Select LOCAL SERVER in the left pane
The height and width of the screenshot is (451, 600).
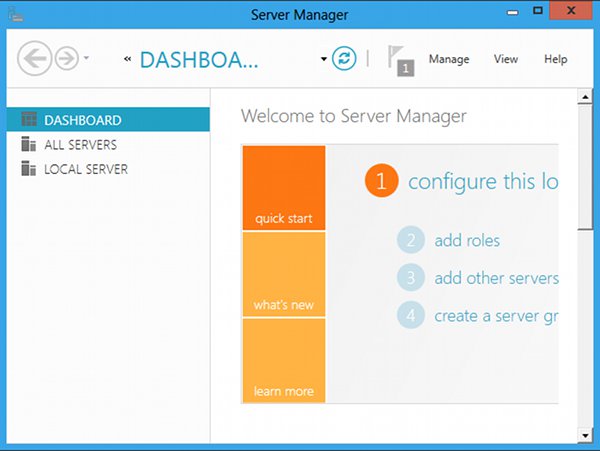108,169
